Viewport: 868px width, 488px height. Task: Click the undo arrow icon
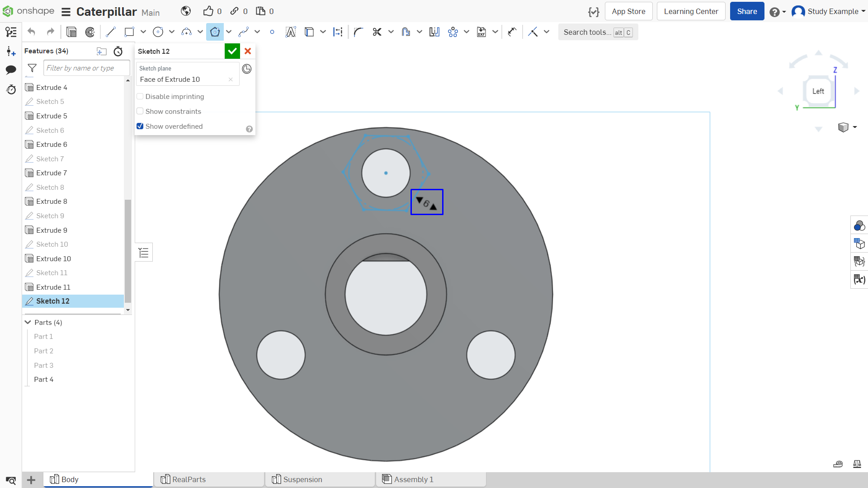point(31,32)
